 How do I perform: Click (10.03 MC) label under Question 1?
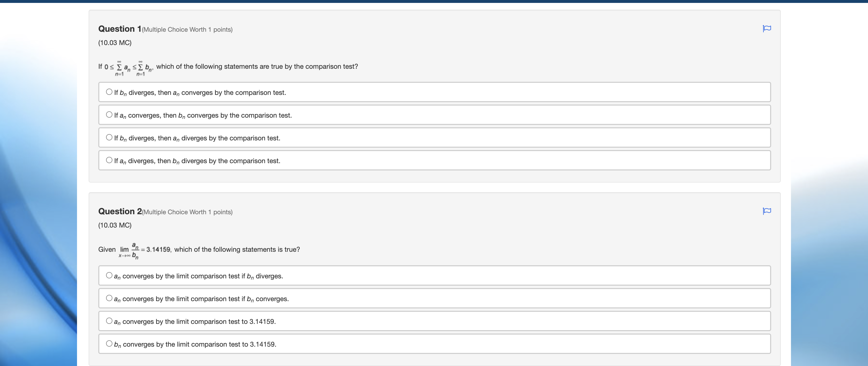click(115, 43)
